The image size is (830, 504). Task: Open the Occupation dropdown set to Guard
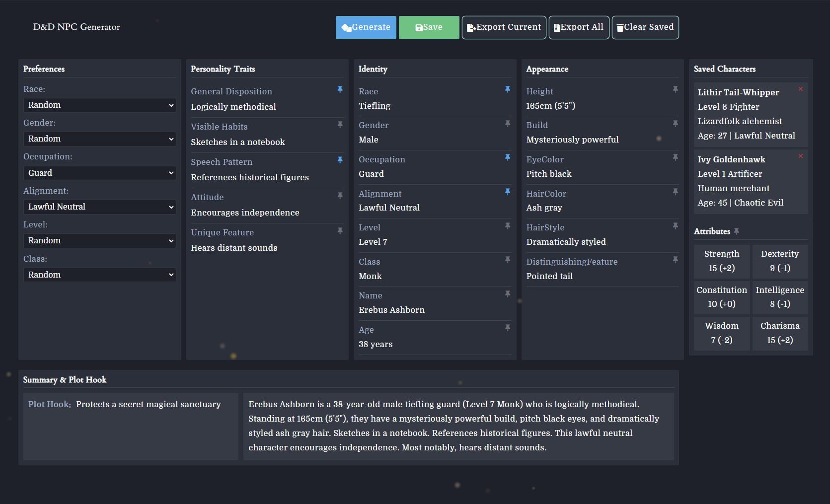100,173
